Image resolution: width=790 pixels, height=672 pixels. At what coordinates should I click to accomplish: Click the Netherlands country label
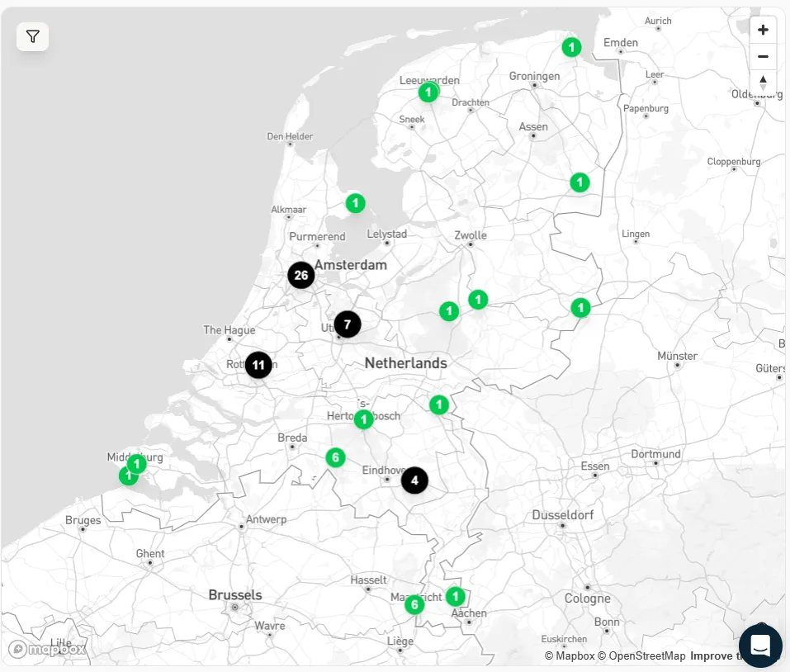405,362
